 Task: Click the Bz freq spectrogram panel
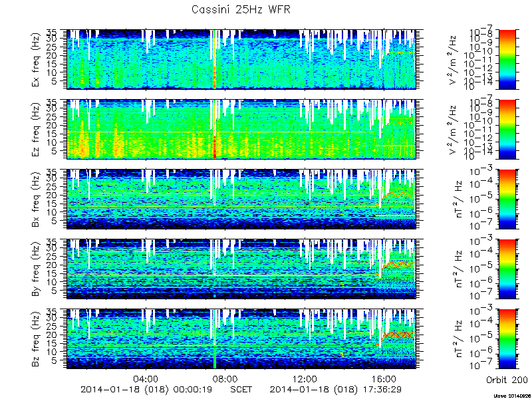pos(241,338)
